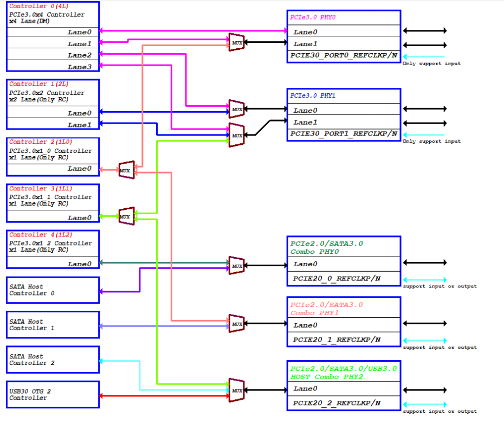504x423 pixels.
Task: Click the SATA Host Controller 2 block
Action: pyautogui.click(x=53, y=360)
